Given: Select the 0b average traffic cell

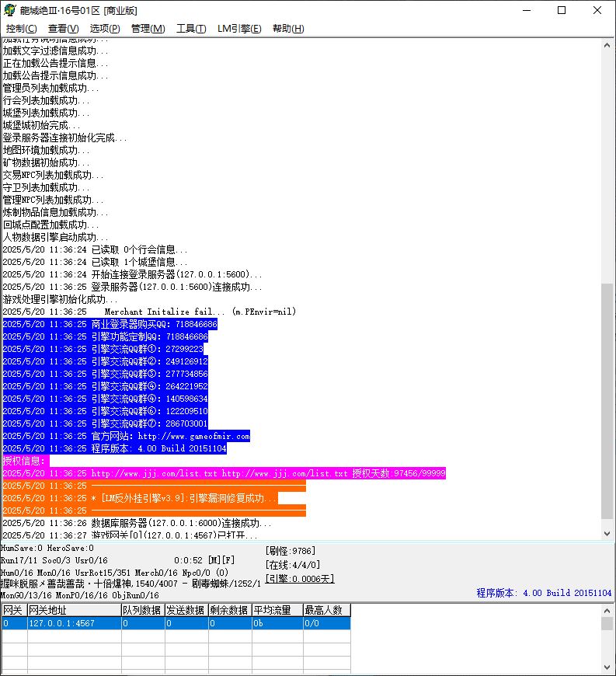Looking at the screenshot, I should (x=277, y=623).
